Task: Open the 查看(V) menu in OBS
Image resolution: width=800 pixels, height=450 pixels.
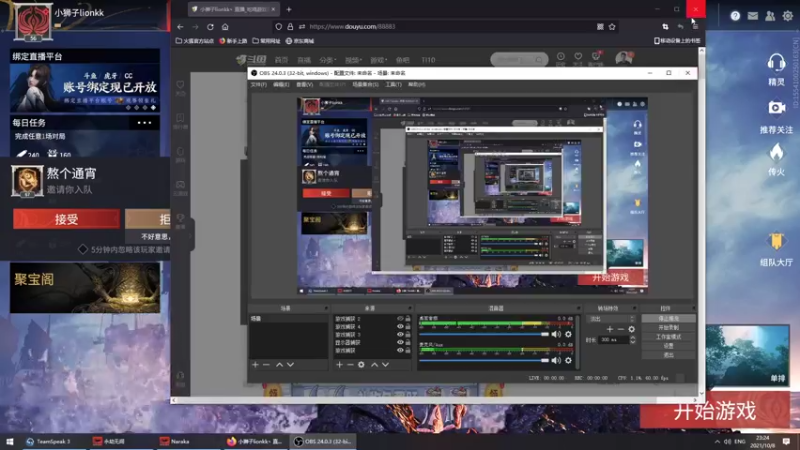Action: coord(305,85)
